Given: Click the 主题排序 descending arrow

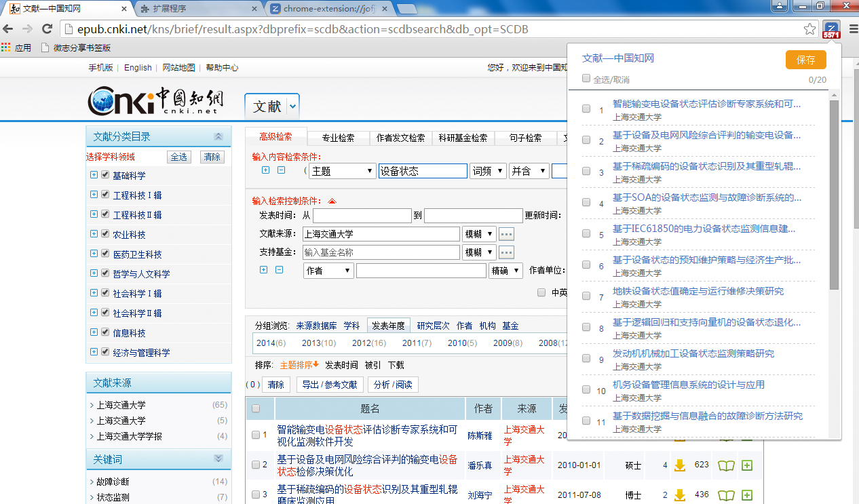Looking at the screenshot, I should click(x=316, y=364).
